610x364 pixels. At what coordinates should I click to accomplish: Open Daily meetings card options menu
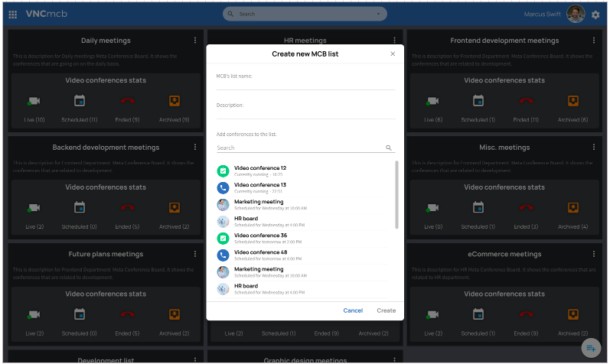coord(195,41)
